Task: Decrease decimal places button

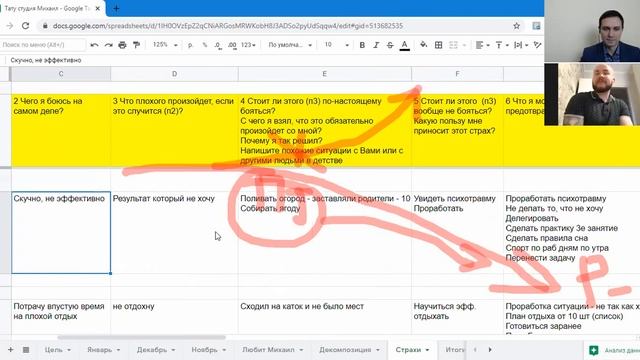Action: tap(218, 45)
